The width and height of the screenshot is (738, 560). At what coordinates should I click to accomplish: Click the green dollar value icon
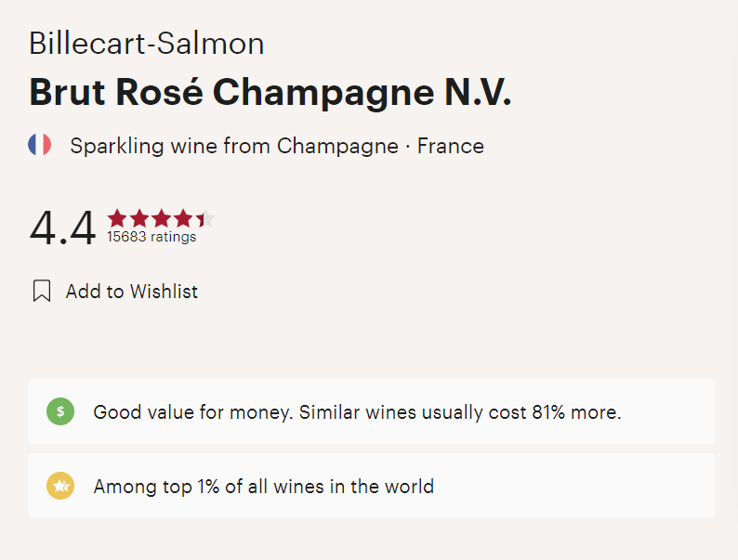(x=60, y=411)
